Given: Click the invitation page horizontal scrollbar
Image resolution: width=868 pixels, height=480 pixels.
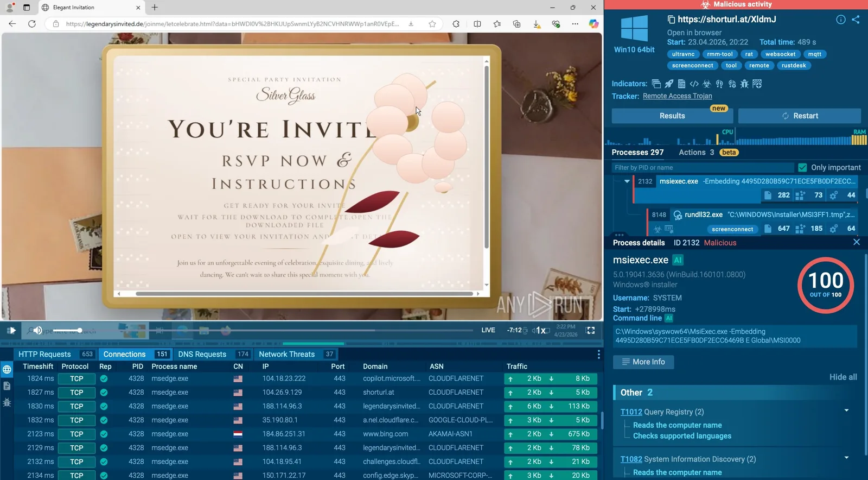Looking at the screenshot, I should (304, 294).
